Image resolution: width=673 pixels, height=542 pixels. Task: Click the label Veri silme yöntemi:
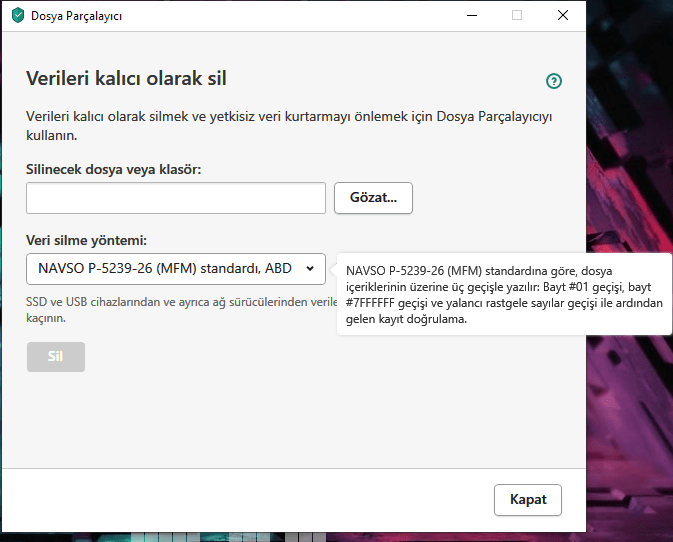pyautogui.click(x=86, y=240)
